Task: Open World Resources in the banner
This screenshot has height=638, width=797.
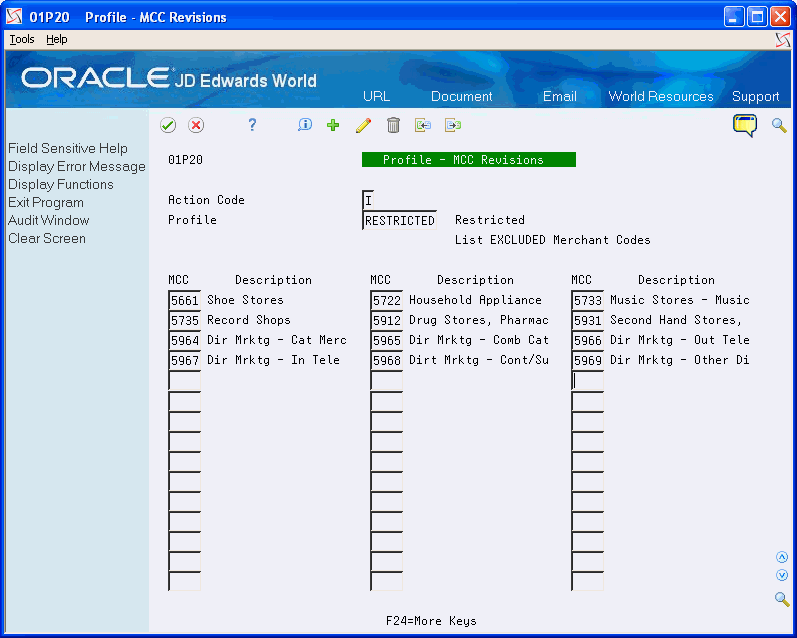Action: (x=661, y=96)
